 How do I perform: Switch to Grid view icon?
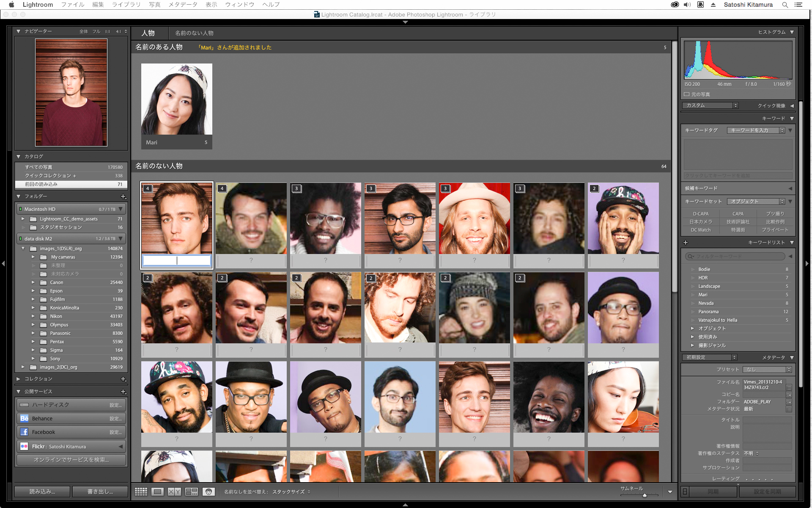(x=141, y=491)
